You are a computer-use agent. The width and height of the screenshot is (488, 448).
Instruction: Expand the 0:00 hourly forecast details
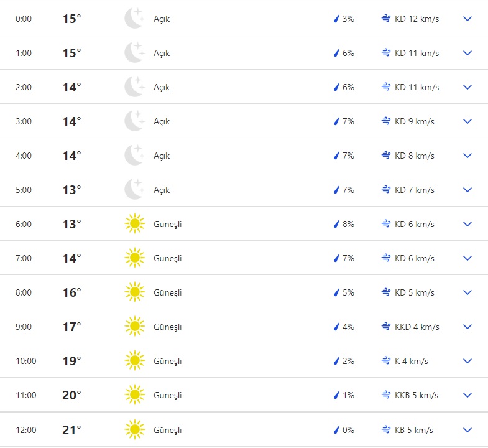coord(467,19)
